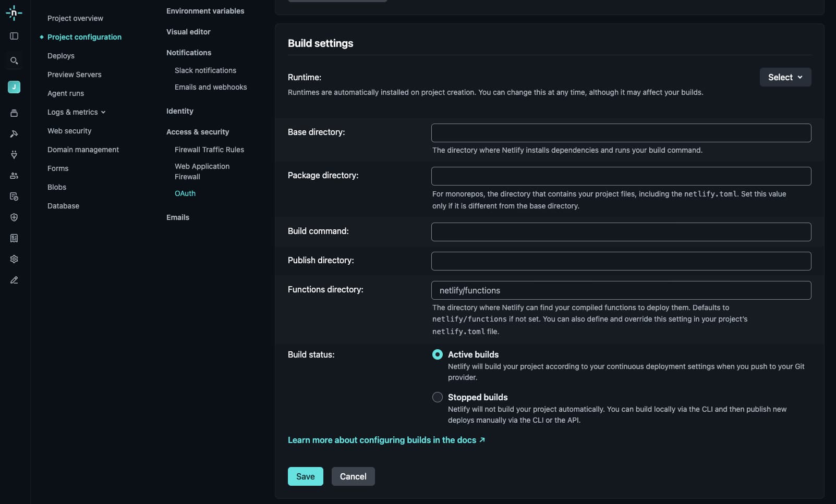Screen dimensions: 836x504
Task: Go to Project overview
Action: tap(75, 18)
